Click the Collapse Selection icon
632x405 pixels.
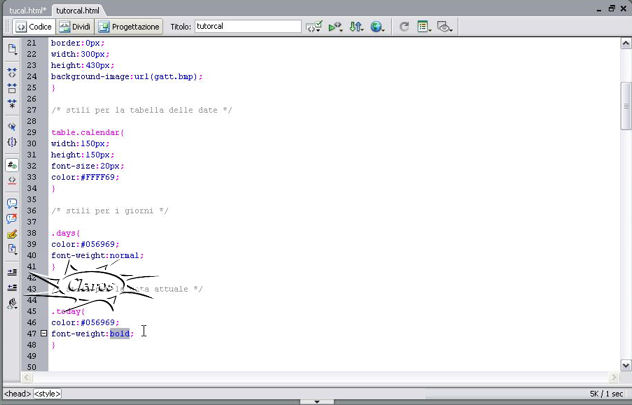pyautogui.click(x=12, y=88)
